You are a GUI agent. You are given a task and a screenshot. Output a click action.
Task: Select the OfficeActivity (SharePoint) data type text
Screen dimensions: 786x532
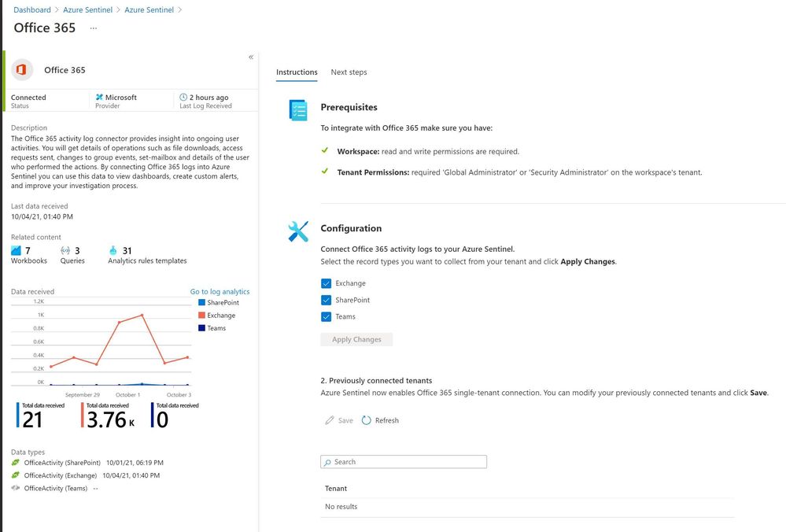pos(62,463)
